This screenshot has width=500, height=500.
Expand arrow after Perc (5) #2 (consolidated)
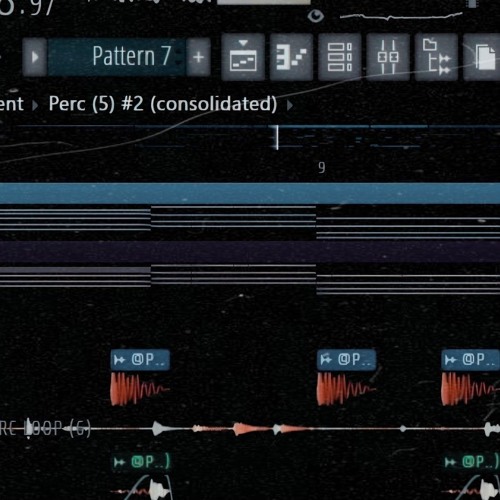(290, 105)
